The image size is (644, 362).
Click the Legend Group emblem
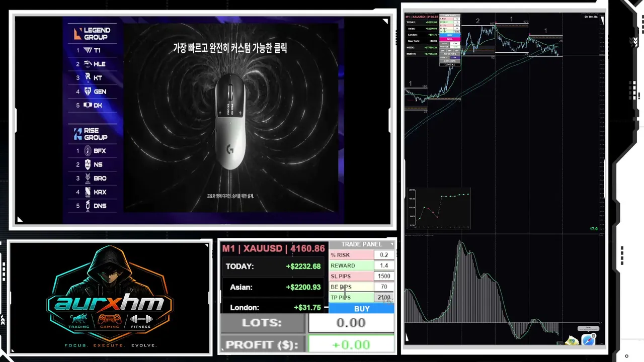click(x=77, y=34)
